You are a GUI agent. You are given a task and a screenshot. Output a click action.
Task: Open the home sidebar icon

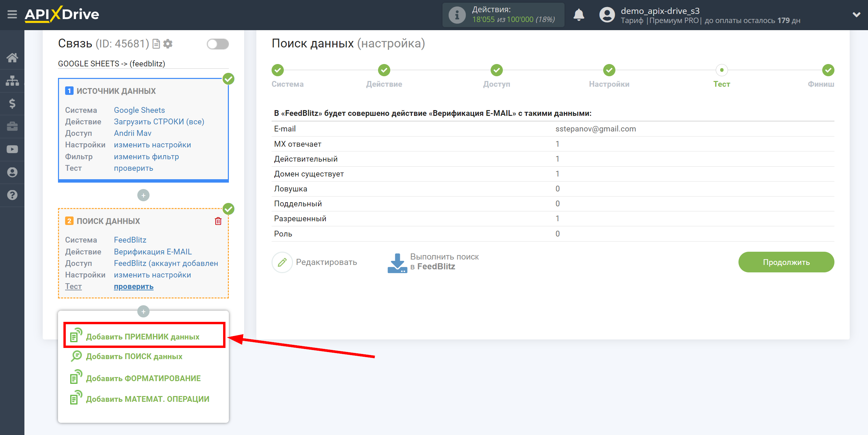[x=12, y=58]
